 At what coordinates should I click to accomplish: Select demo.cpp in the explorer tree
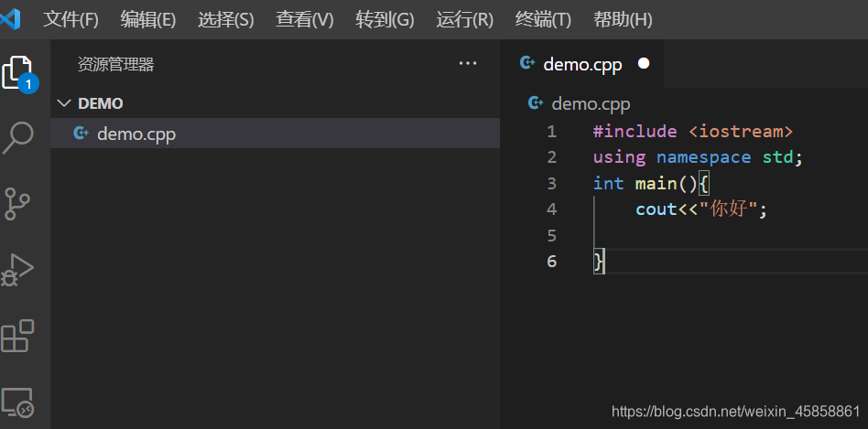(275, 134)
